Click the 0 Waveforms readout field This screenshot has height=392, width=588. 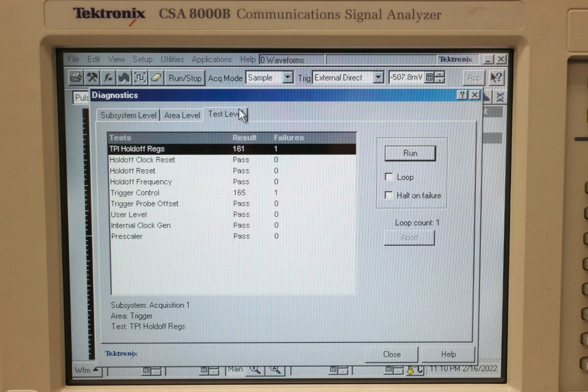click(292, 60)
